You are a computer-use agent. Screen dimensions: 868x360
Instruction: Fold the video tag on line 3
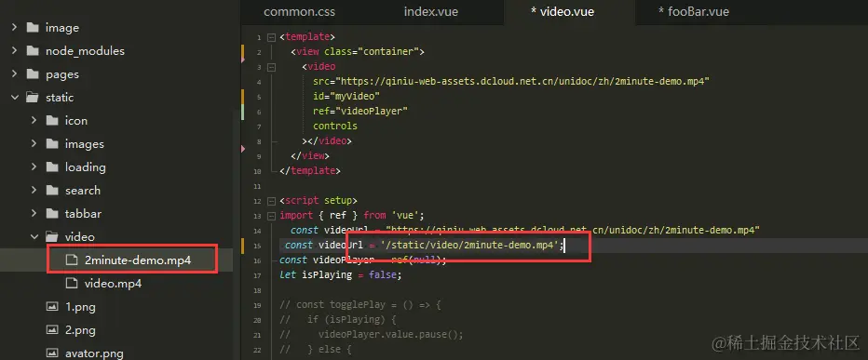click(x=271, y=67)
